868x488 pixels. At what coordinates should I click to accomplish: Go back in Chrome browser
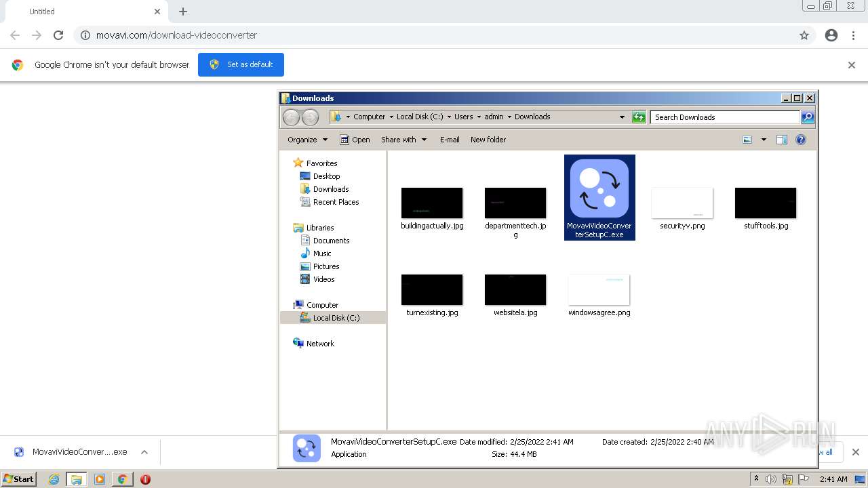coord(15,35)
